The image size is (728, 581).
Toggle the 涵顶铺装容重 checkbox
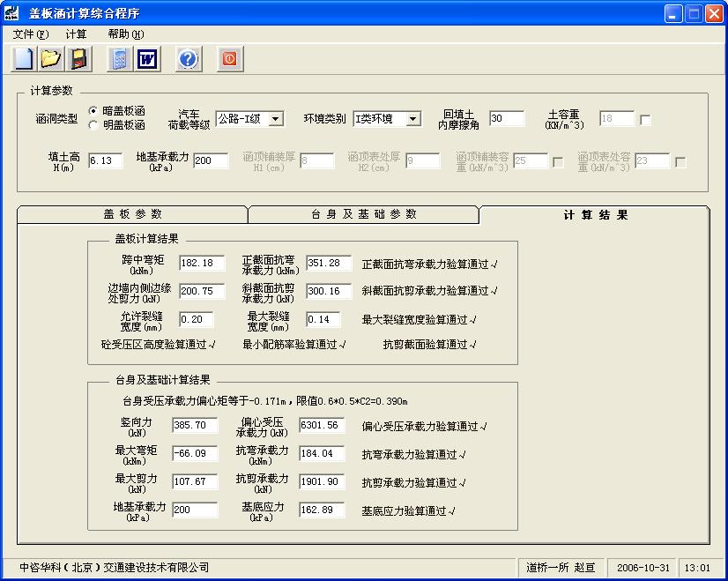tap(558, 162)
